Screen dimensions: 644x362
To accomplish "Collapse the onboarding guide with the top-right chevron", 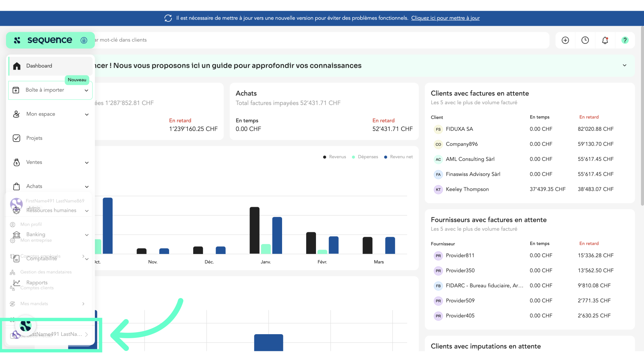I will pyautogui.click(x=625, y=65).
